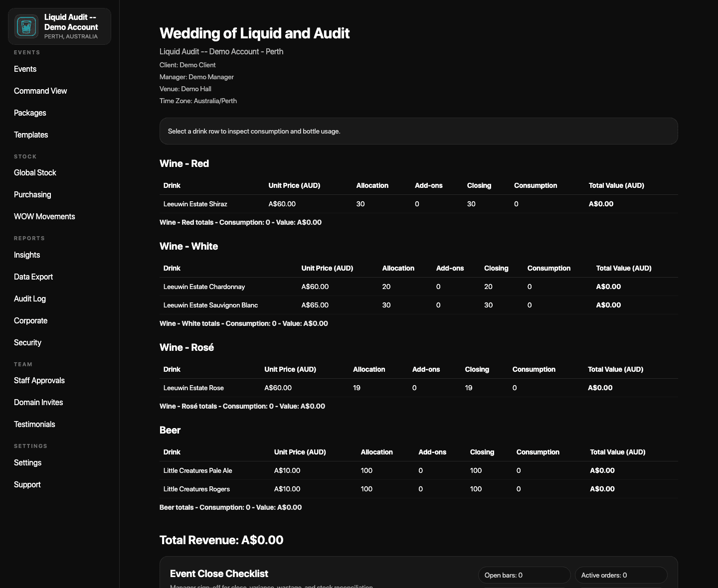Image resolution: width=718 pixels, height=588 pixels.
Task: Click the Manager: Demo Manager text
Action: click(196, 77)
